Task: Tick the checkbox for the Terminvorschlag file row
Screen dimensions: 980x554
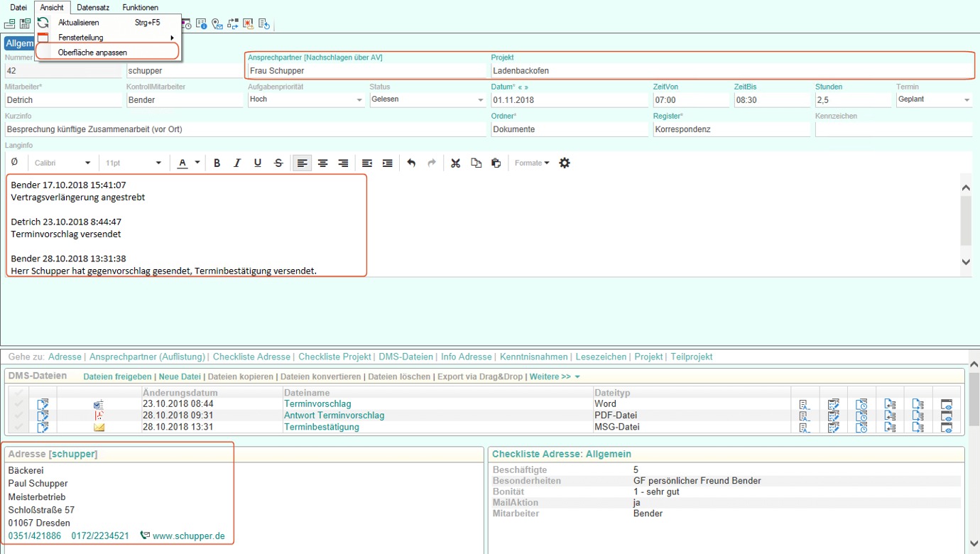Action: click(x=19, y=404)
